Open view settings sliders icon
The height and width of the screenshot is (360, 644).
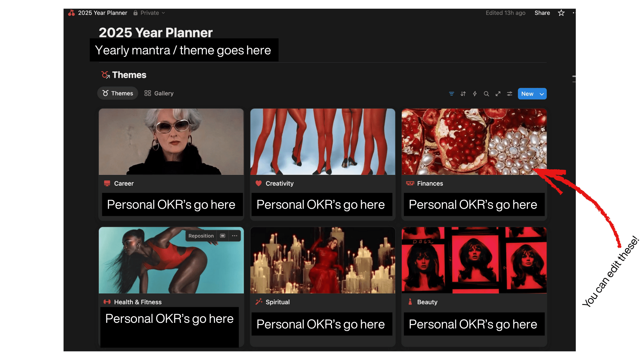click(x=509, y=94)
